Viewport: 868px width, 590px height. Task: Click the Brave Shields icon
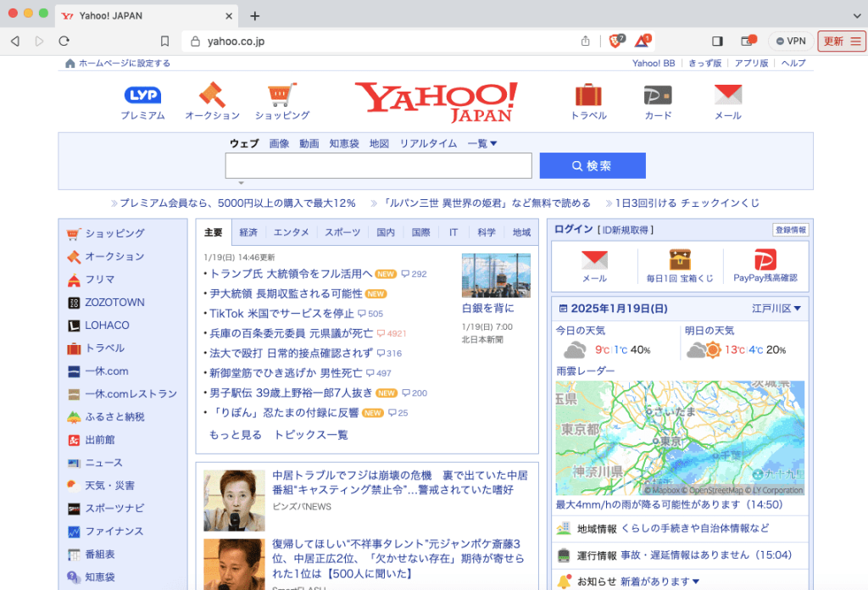tap(616, 41)
